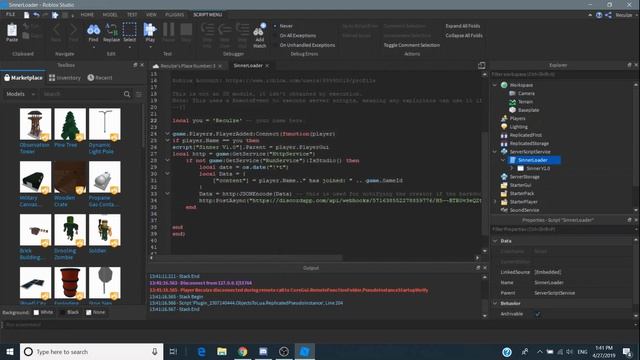Image resolution: width=640 pixels, height=360 pixels.
Task: Collapse the SinnerLoader tree node
Action: [x=503, y=160]
